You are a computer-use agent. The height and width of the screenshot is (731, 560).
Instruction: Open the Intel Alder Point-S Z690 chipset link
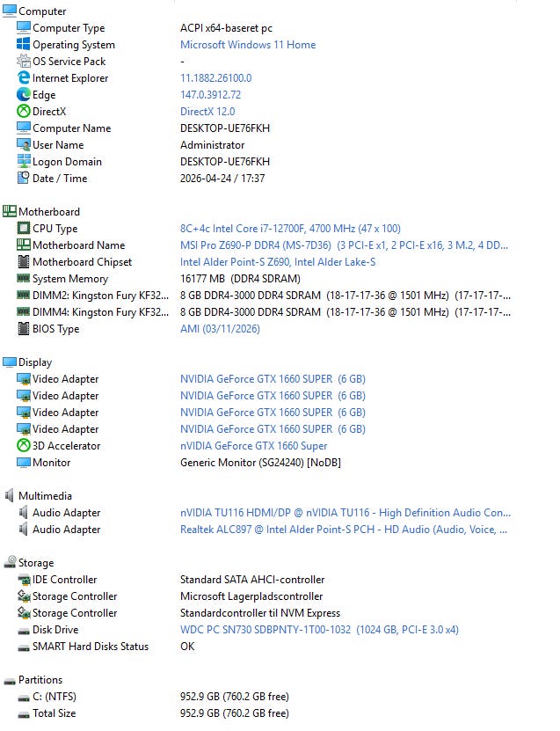[278, 262]
